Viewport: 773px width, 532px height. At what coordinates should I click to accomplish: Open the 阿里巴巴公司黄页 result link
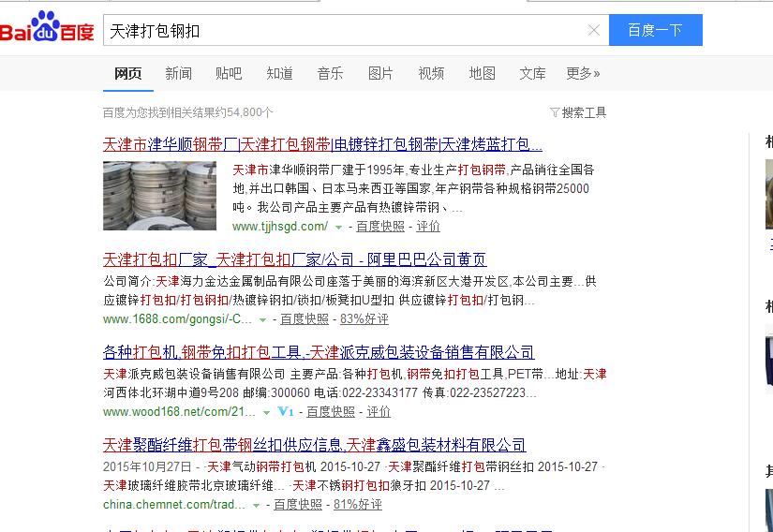[294, 259]
